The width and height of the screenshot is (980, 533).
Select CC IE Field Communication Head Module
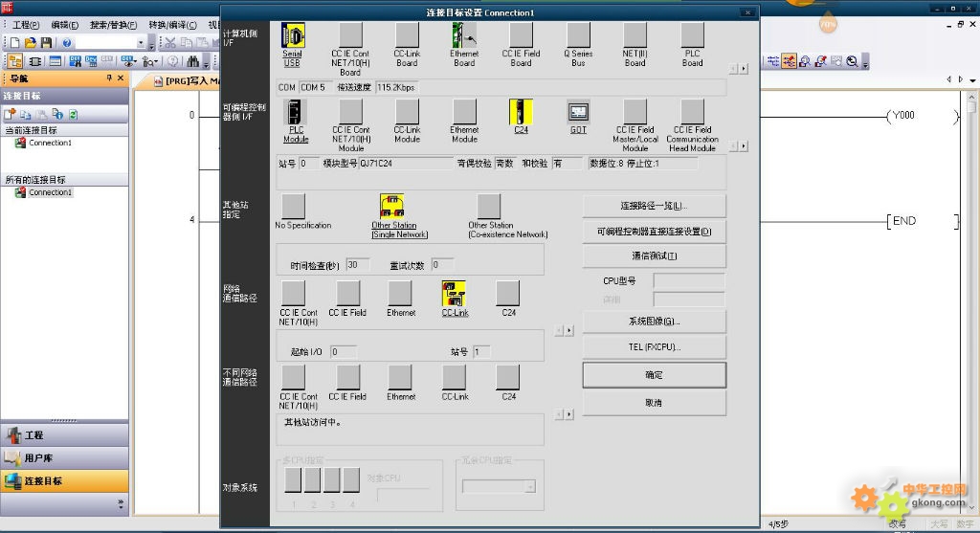pos(693,112)
